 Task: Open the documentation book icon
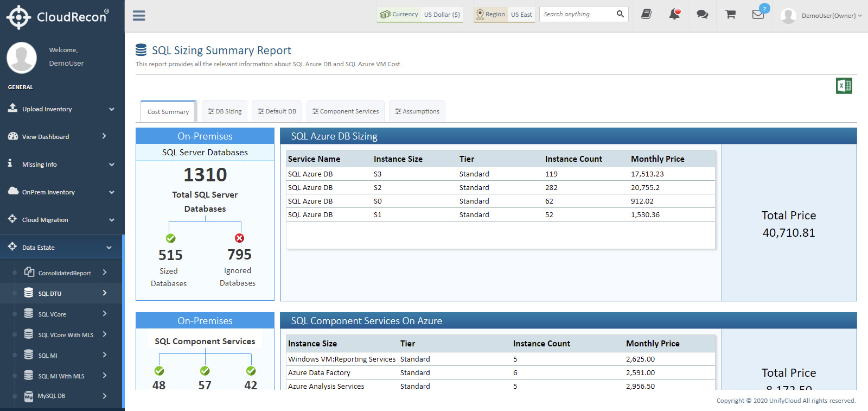(x=646, y=15)
